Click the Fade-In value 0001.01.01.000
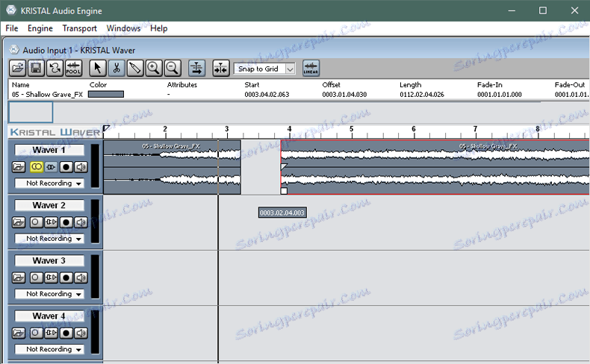 (x=500, y=94)
